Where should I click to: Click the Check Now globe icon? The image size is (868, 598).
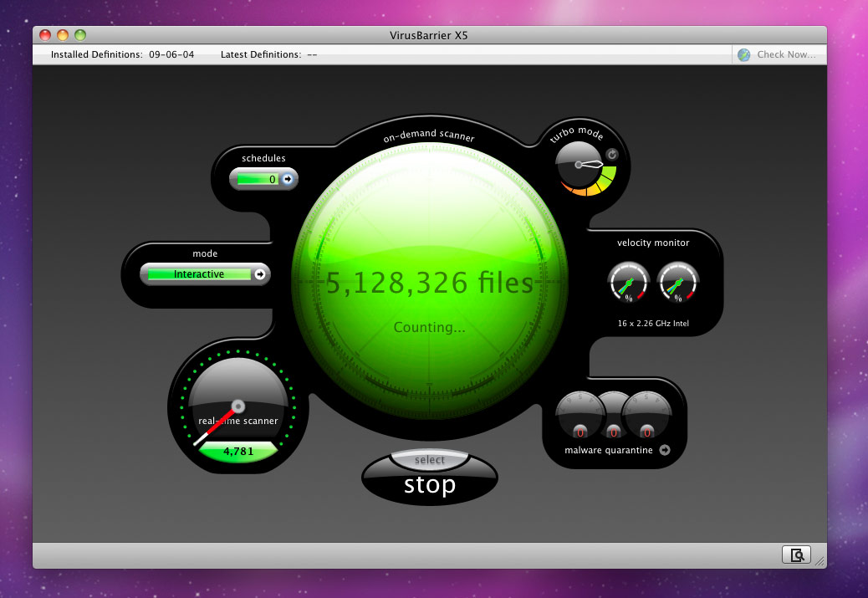[743, 54]
